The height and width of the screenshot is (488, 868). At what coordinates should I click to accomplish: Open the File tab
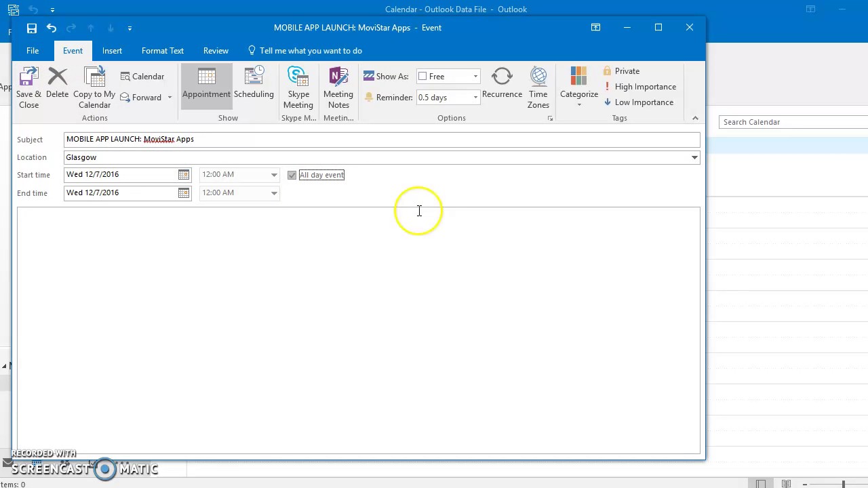(33, 51)
